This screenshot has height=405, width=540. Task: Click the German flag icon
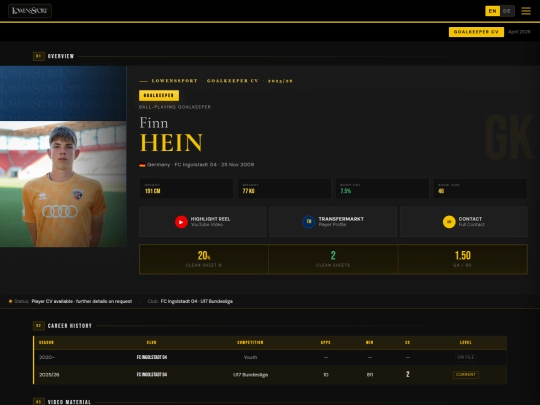pyautogui.click(x=142, y=165)
